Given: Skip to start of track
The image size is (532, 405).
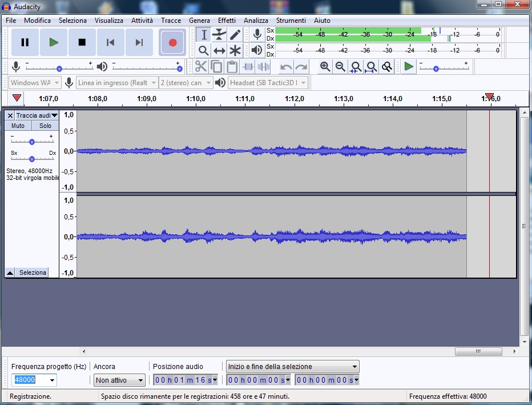Looking at the screenshot, I should (x=110, y=42).
